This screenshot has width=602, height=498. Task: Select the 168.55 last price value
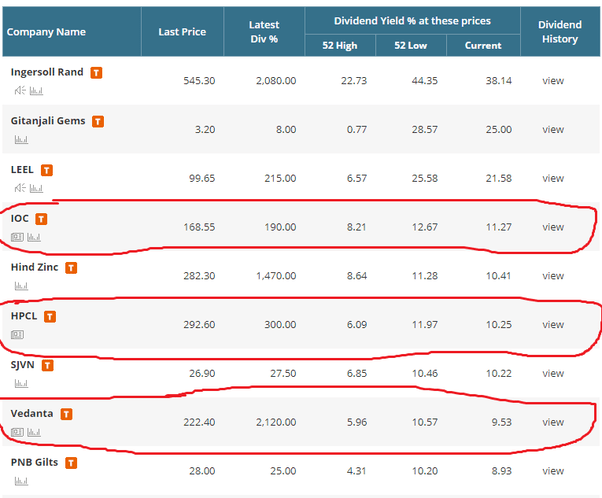[x=199, y=227]
